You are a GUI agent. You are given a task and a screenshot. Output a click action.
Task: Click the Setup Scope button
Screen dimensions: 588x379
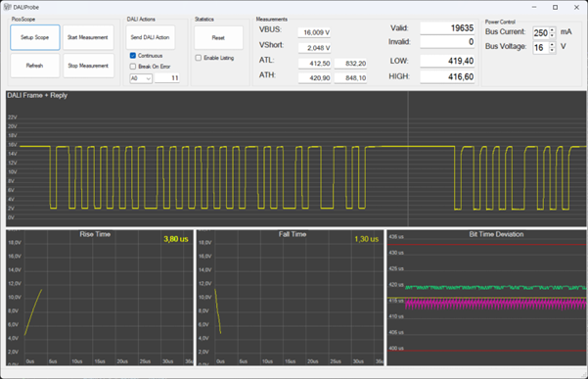tap(35, 37)
